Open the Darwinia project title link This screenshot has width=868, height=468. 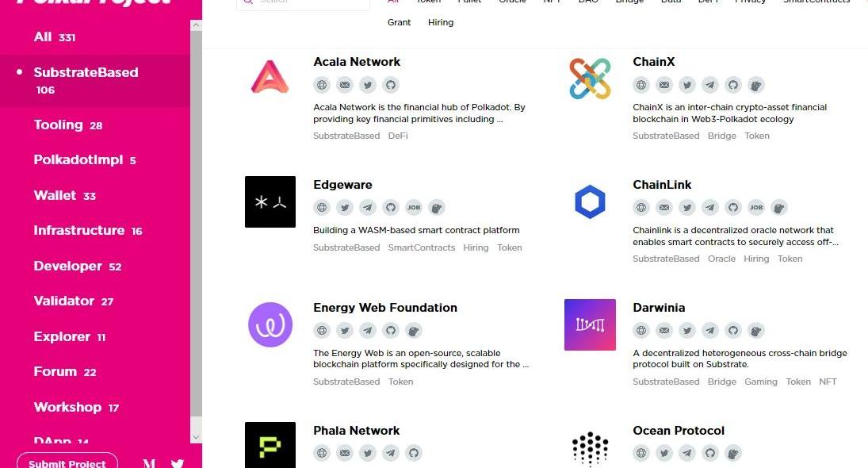click(x=659, y=308)
